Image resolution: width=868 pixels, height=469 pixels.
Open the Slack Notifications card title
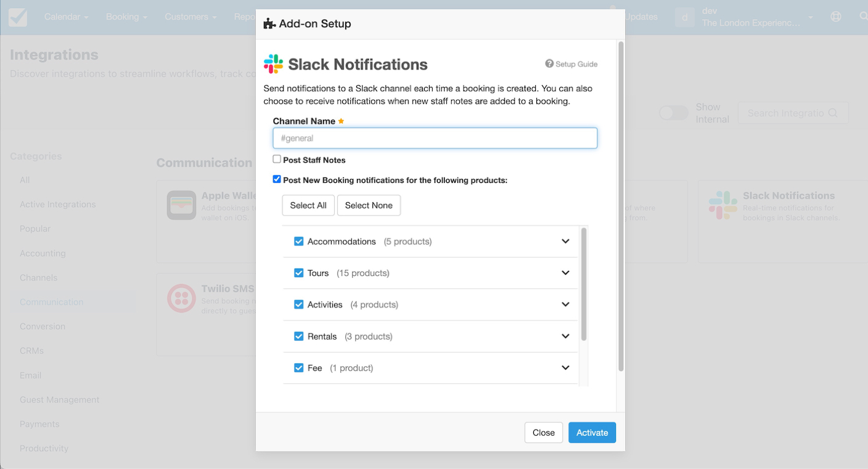coord(788,196)
